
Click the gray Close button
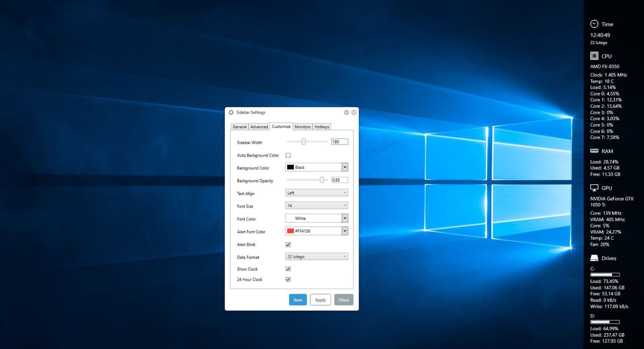point(344,300)
